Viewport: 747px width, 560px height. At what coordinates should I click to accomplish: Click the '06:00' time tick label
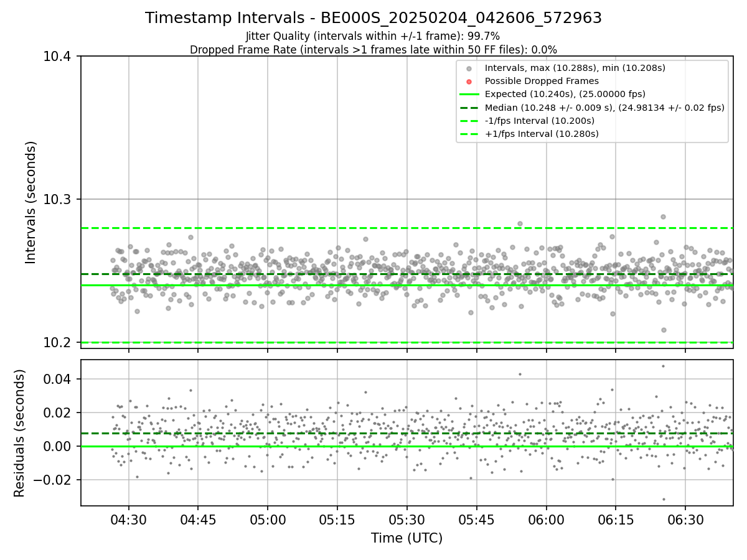point(546,519)
